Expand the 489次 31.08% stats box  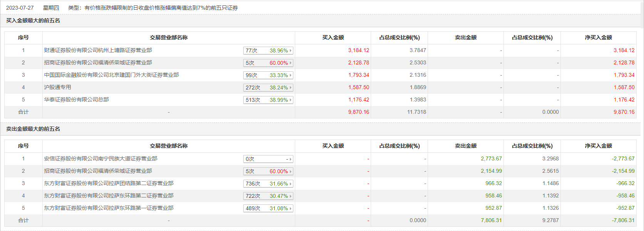[x=268, y=208]
